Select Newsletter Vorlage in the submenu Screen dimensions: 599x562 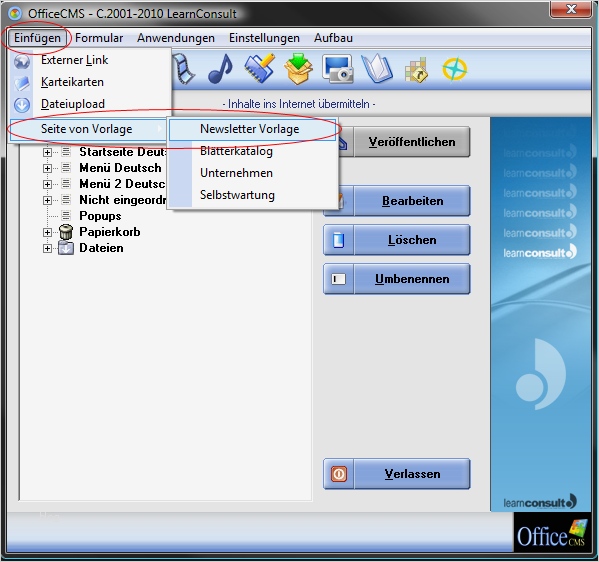[253, 129]
